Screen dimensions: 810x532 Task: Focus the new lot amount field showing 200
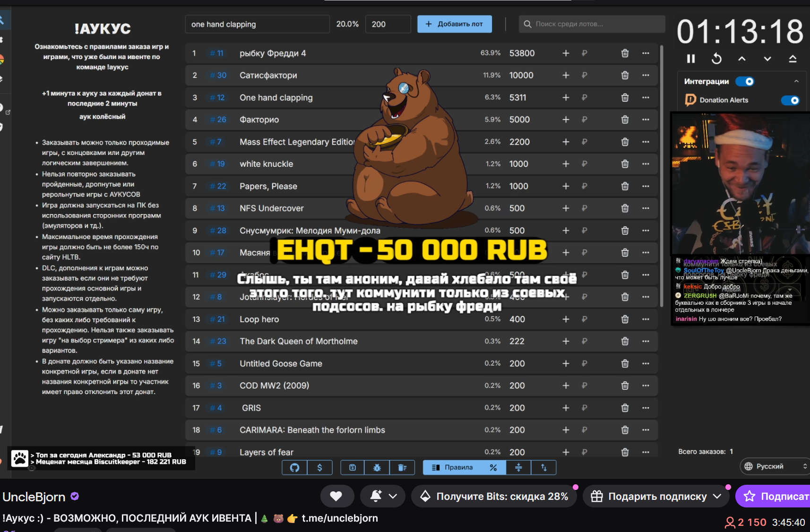click(x=388, y=24)
